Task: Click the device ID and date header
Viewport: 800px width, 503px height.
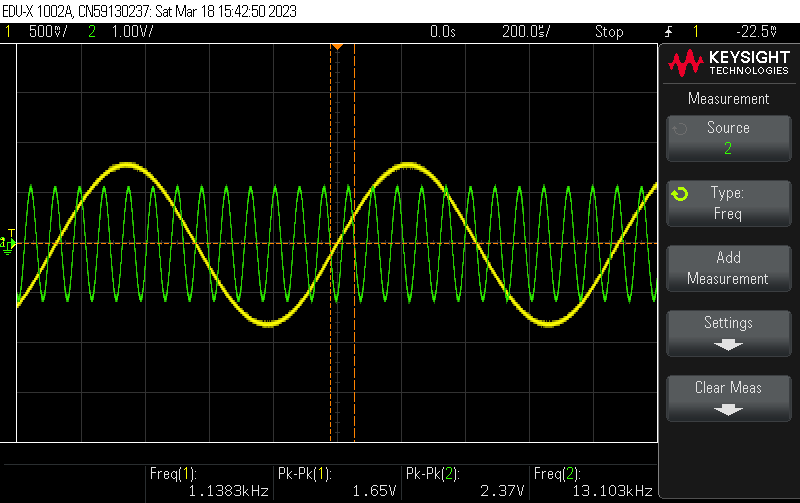Action: [x=149, y=11]
